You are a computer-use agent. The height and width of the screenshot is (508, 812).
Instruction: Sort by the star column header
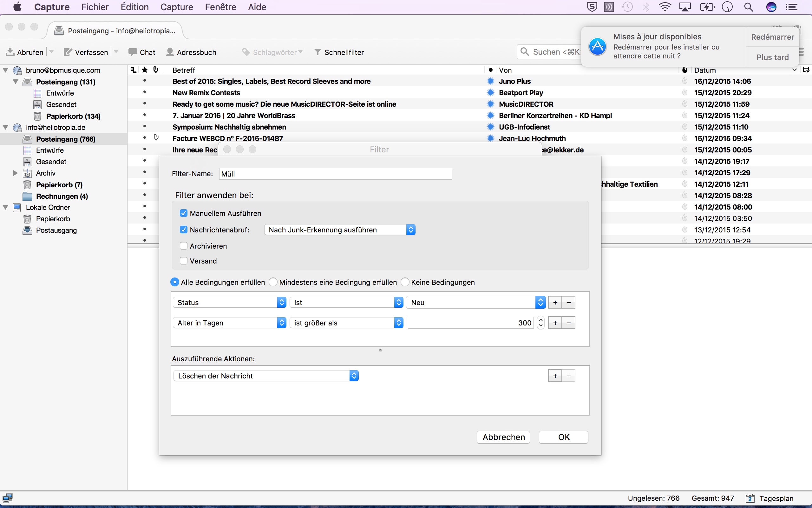pos(145,70)
